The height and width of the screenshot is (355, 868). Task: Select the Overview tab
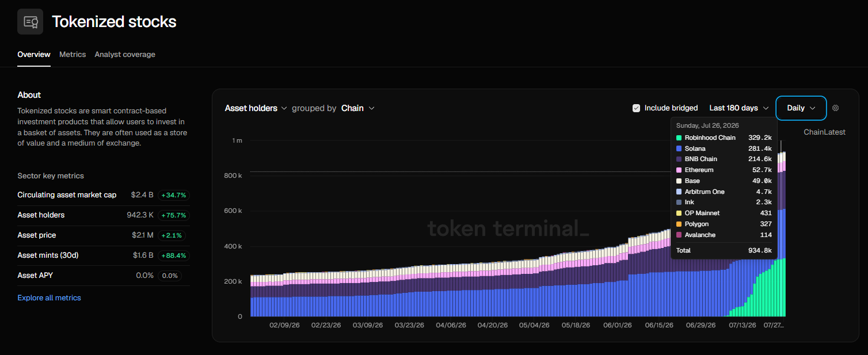pyautogui.click(x=34, y=55)
